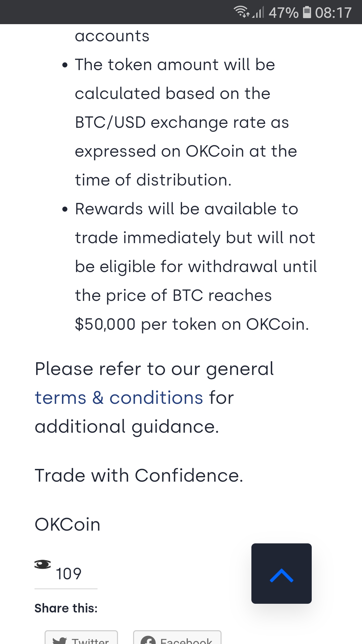Click "Please refer to our general" text

[x=154, y=369]
